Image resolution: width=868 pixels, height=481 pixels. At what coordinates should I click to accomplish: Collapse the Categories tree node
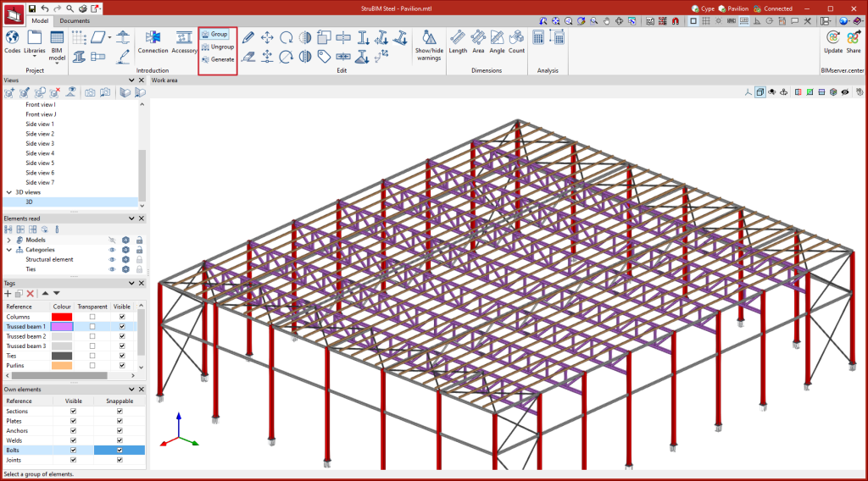click(8, 250)
